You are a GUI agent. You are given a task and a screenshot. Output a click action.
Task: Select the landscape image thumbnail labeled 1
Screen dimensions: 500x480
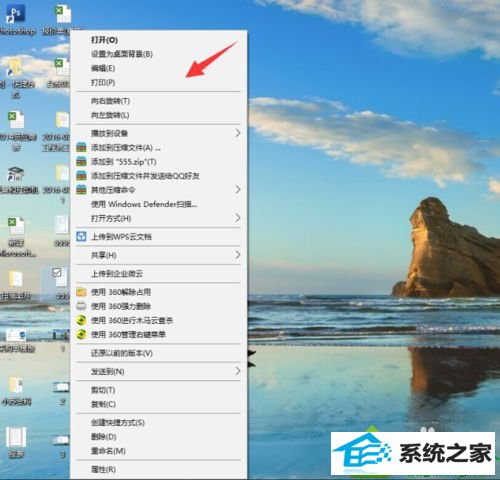61,334
